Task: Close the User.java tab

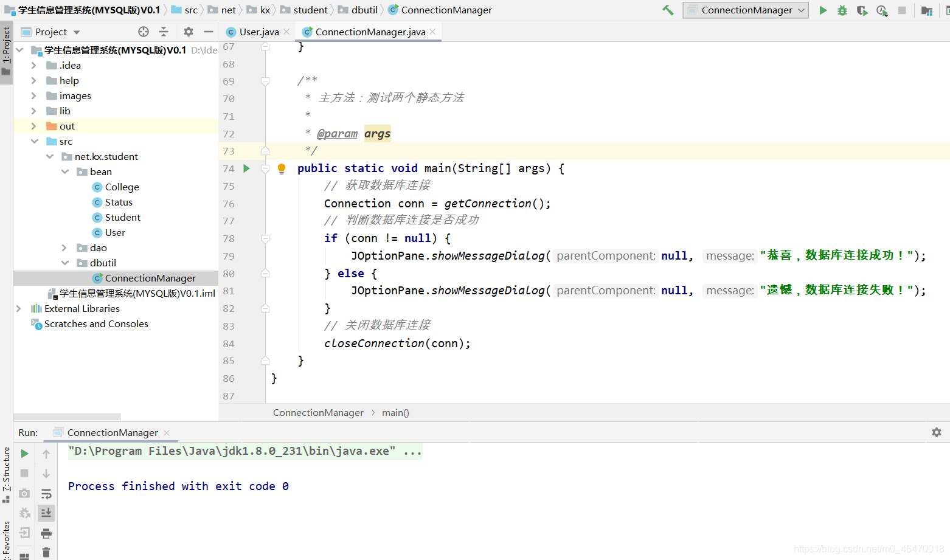Action: [x=286, y=32]
